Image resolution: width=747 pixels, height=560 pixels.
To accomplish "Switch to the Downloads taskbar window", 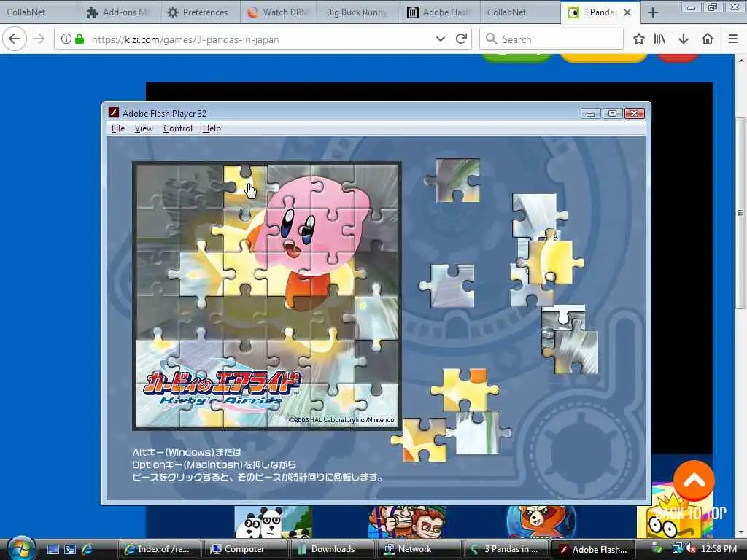I will (x=332, y=549).
